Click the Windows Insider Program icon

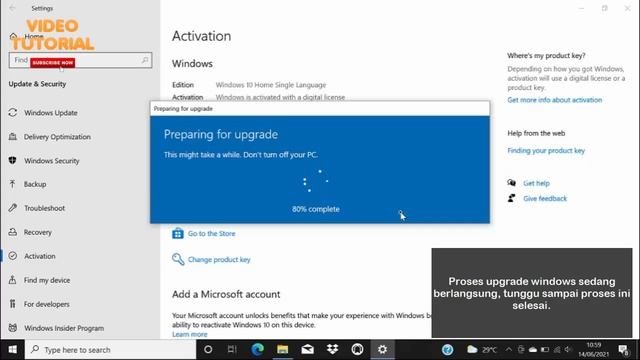tap(13, 328)
